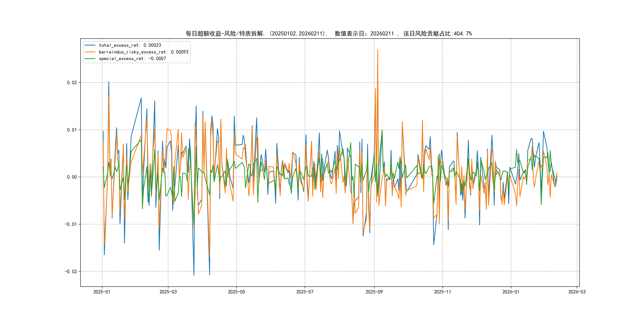Click the -0.02 y-axis tick label
Viewport: 644px width, 322px height.
point(71,272)
